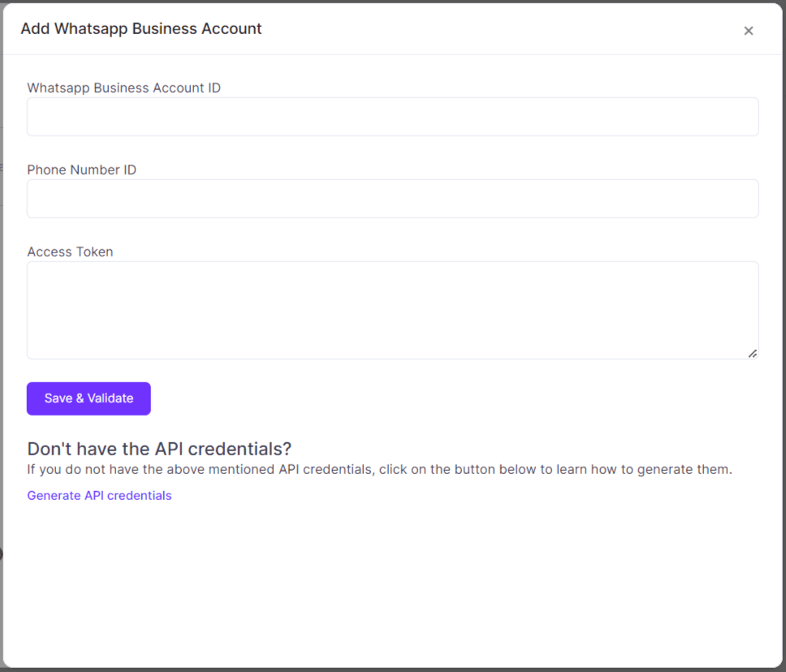Click the Access Token label text
This screenshot has width=786, height=672.
point(70,252)
